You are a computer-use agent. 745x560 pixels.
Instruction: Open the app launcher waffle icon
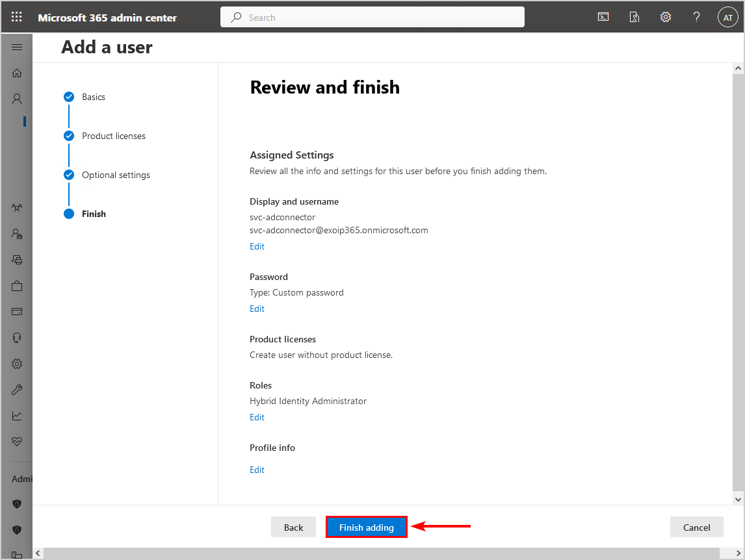click(17, 18)
